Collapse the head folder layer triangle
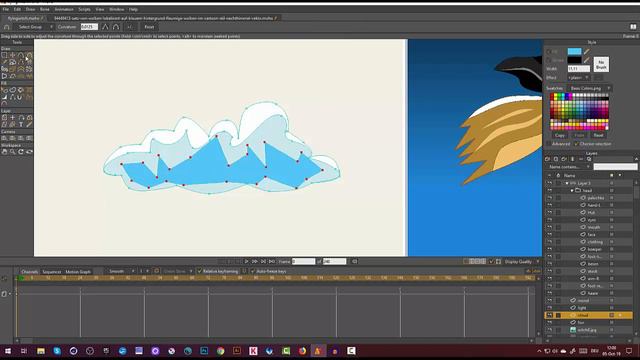This screenshot has width=640, height=360. 572,191
